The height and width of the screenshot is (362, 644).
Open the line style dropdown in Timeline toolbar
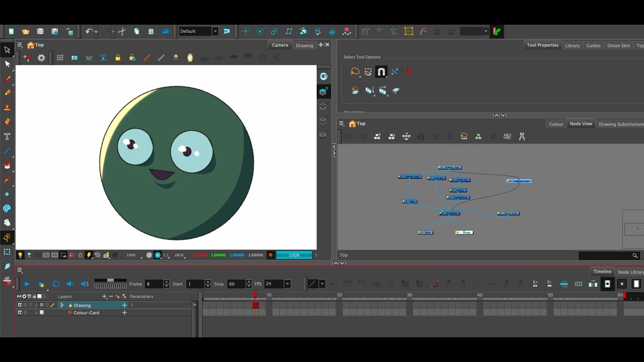322,284
